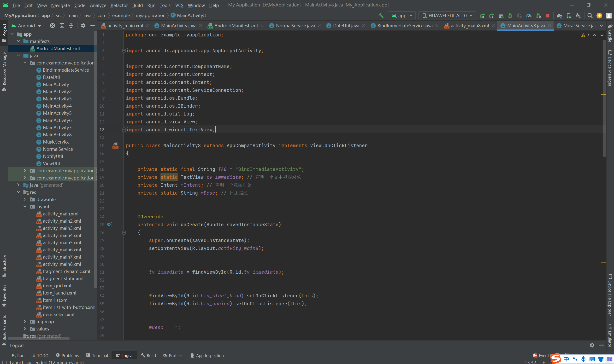Toggle the Structure tool window button
This screenshot has width=614, height=364.
[4, 266]
